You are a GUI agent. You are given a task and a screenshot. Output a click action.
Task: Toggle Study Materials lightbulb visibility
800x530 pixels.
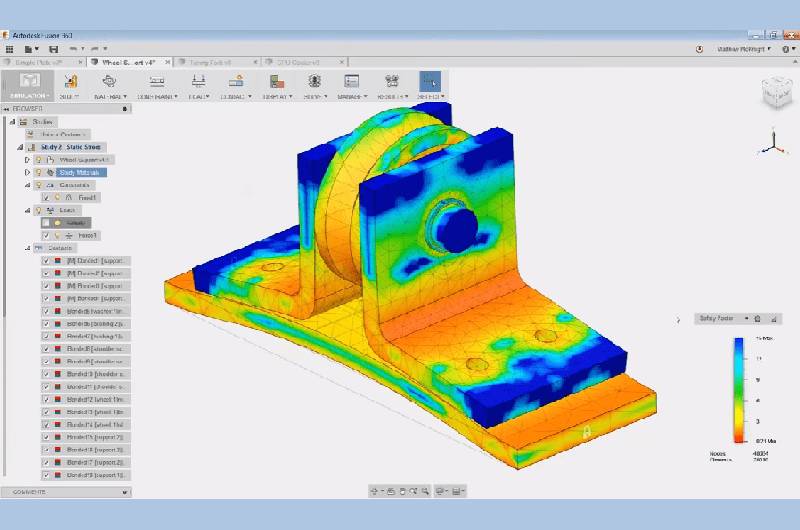pyautogui.click(x=38, y=172)
